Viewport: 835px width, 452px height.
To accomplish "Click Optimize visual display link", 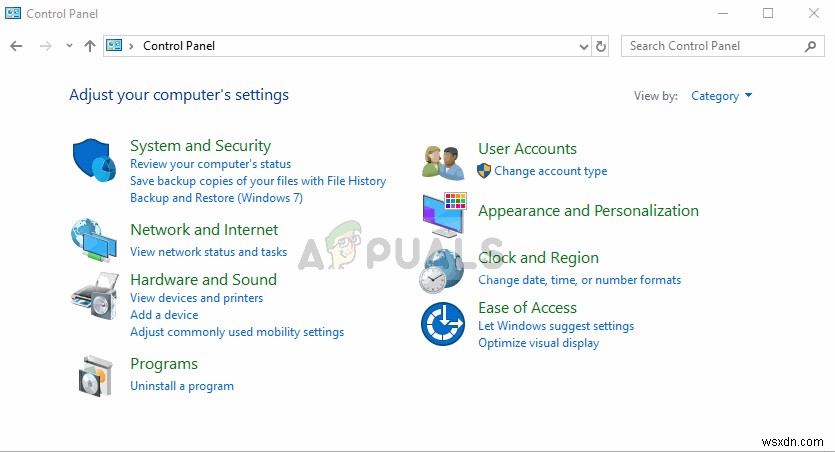I will coord(538,343).
